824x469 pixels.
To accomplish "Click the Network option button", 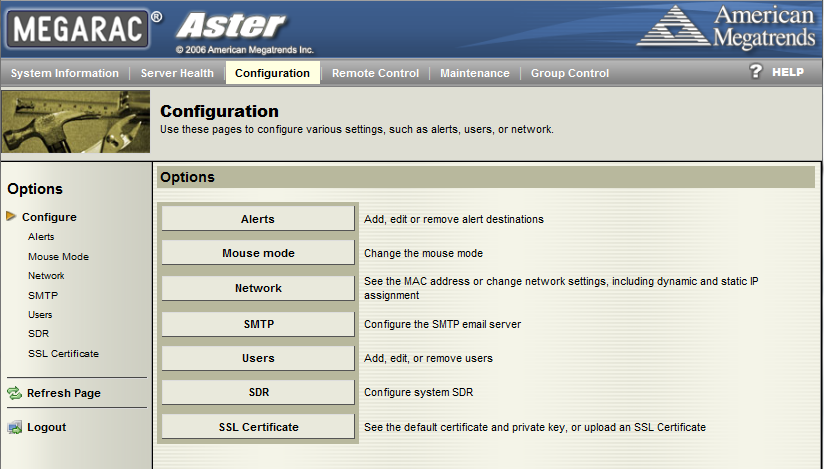I will point(258,288).
